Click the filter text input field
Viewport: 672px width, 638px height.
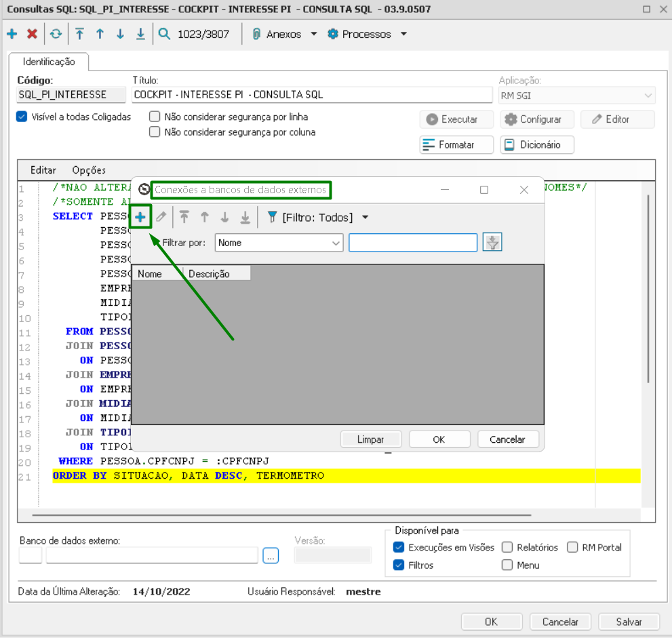pos(413,243)
